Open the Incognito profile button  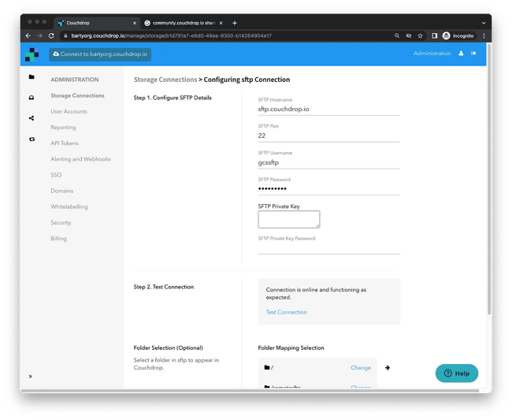click(458, 35)
